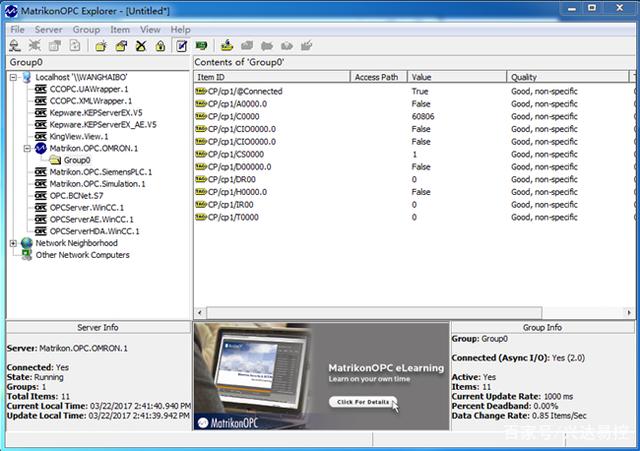640x451 pixels.
Task: Collapse the Matrikon.OPC.OMRON.1 node
Action: [x=27, y=148]
